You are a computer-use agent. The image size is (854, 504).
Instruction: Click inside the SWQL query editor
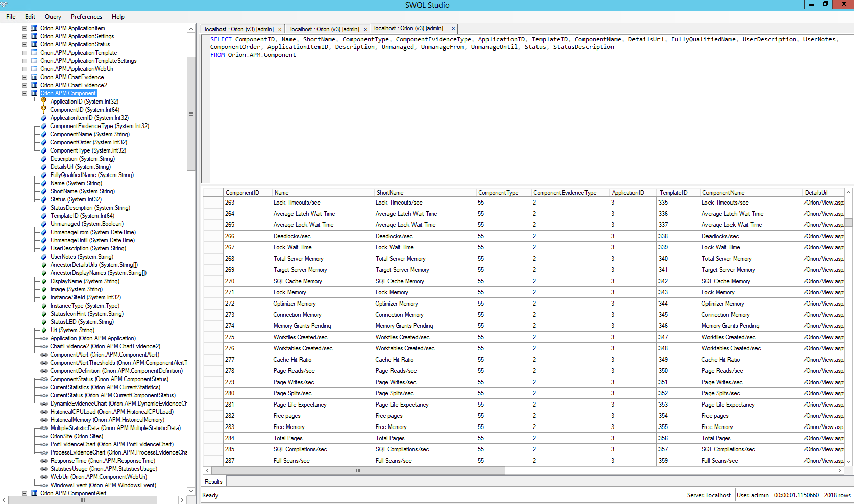[x=527, y=108]
